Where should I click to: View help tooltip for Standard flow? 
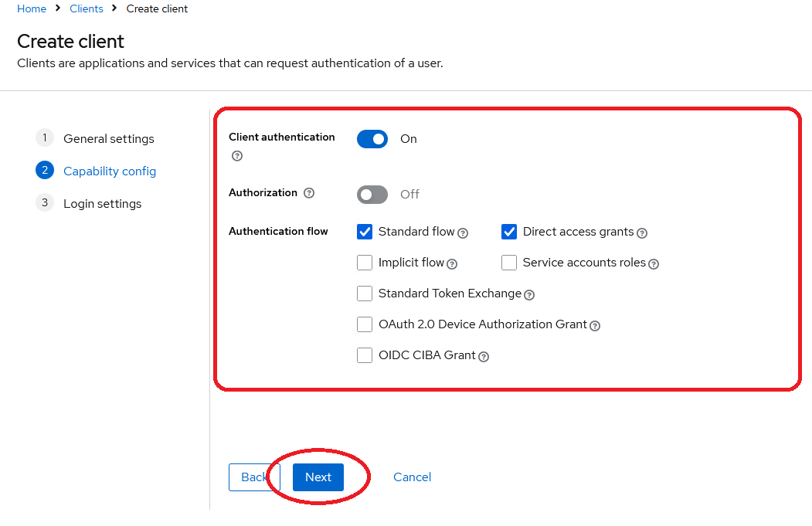coord(463,233)
